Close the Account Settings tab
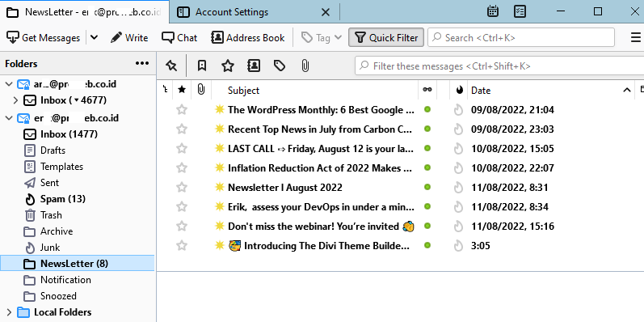This screenshot has height=322, width=644. pos(326,12)
